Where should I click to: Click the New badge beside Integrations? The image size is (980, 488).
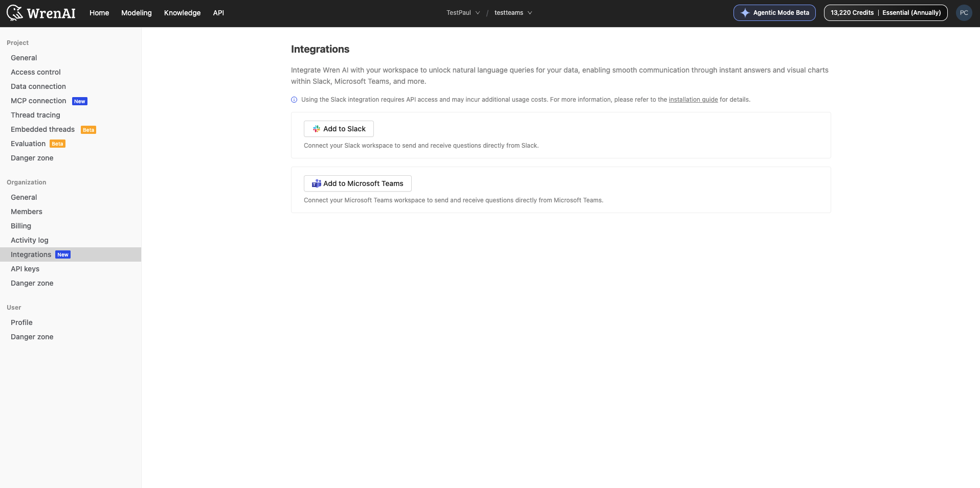point(63,254)
